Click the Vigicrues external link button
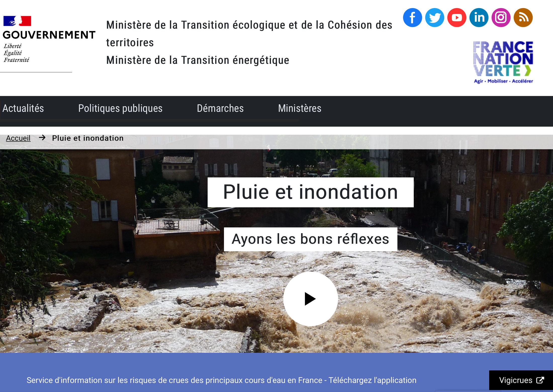Image resolution: width=553 pixels, height=392 pixels. [521, 380]
